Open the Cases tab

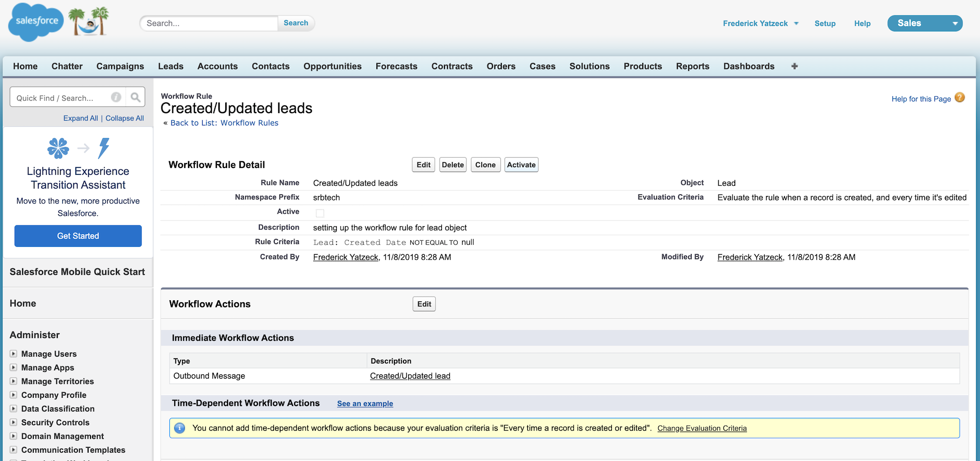[542, 66]
